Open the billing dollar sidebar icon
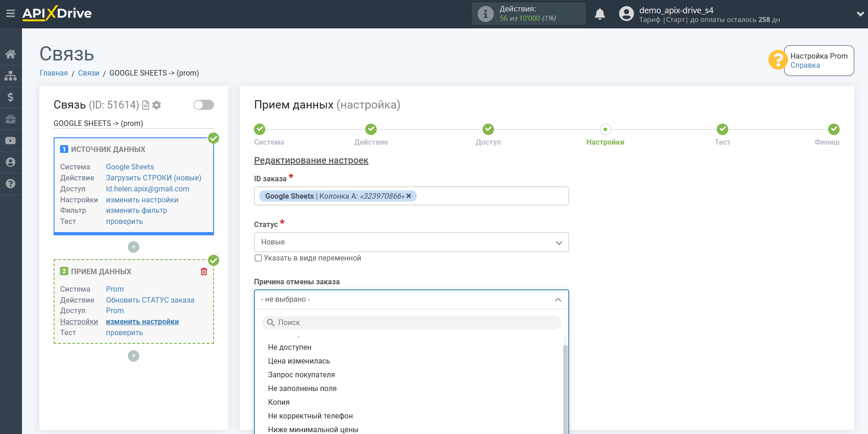Image resolution: width=868 pixels, height=434 pixels. 11,97
